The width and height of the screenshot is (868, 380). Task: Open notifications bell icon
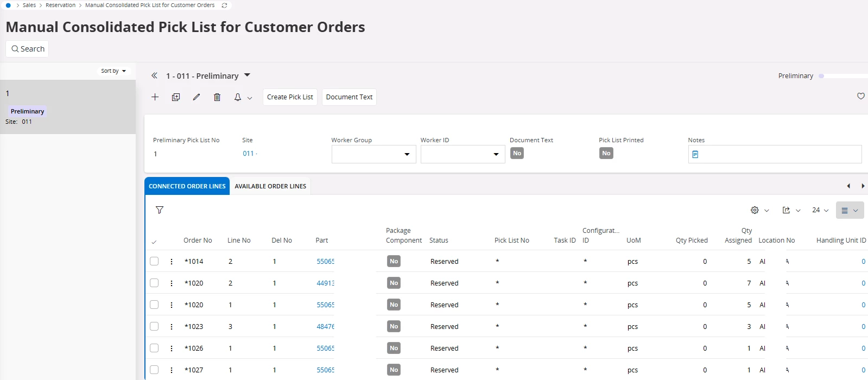click(x=238, y=97)
